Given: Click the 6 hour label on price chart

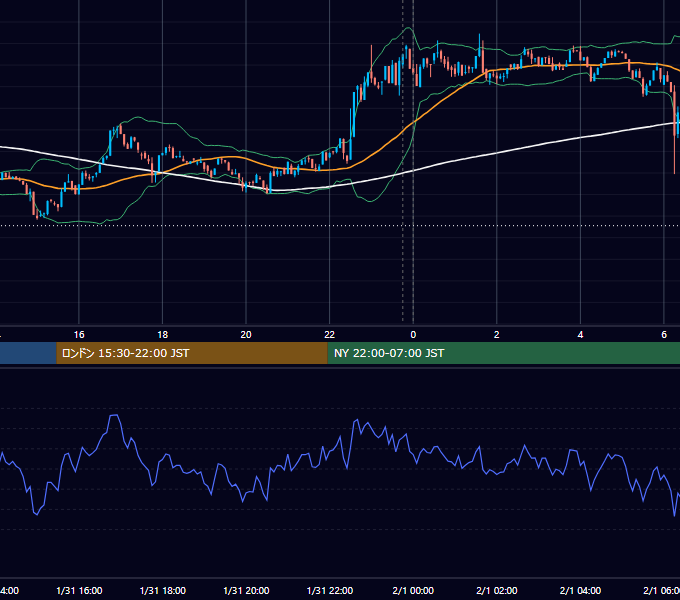Looking at the screenshot, I should pos(664,335).
